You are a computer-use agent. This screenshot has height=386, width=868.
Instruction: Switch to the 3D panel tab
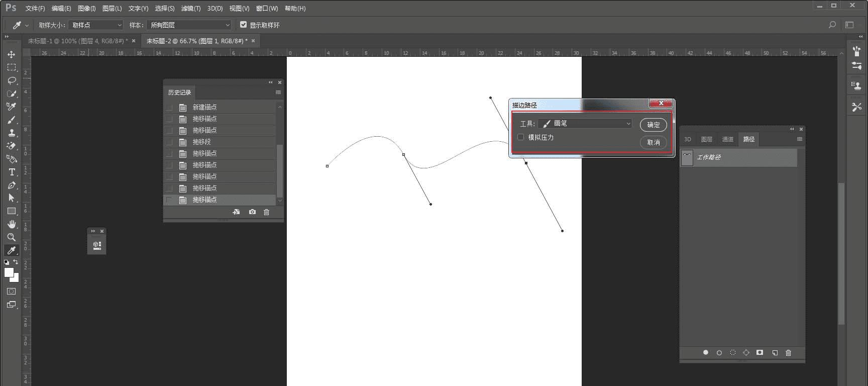point(688,139)
